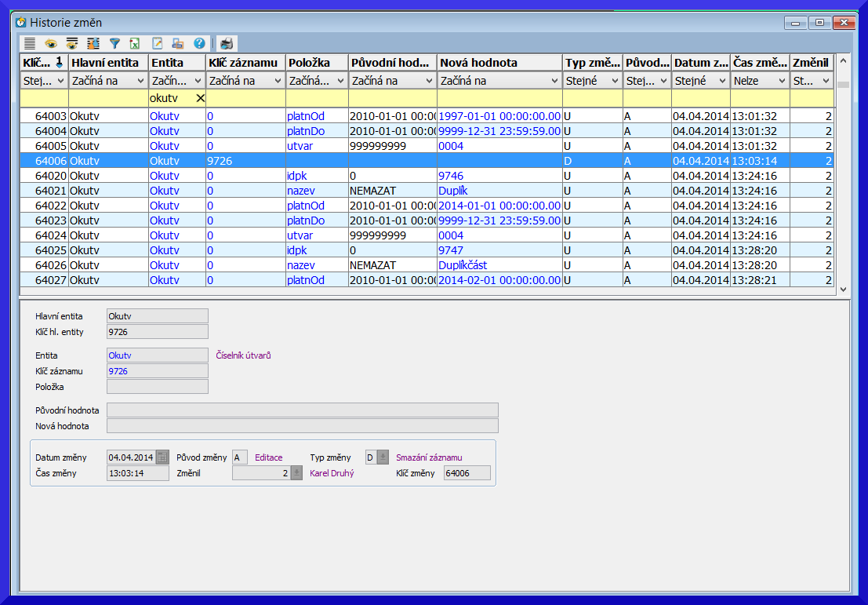
Task: Click the funnel filter icon
Action: pos(114,44)
